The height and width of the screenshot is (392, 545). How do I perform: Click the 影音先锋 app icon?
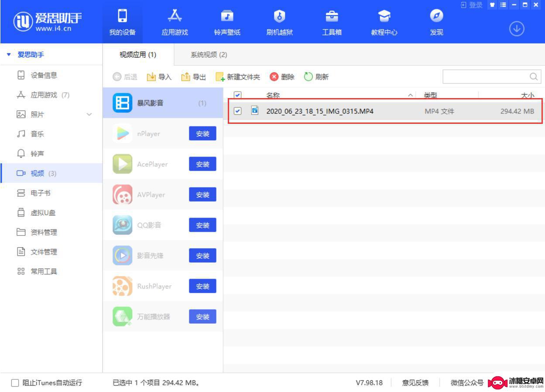click(122, 256)
